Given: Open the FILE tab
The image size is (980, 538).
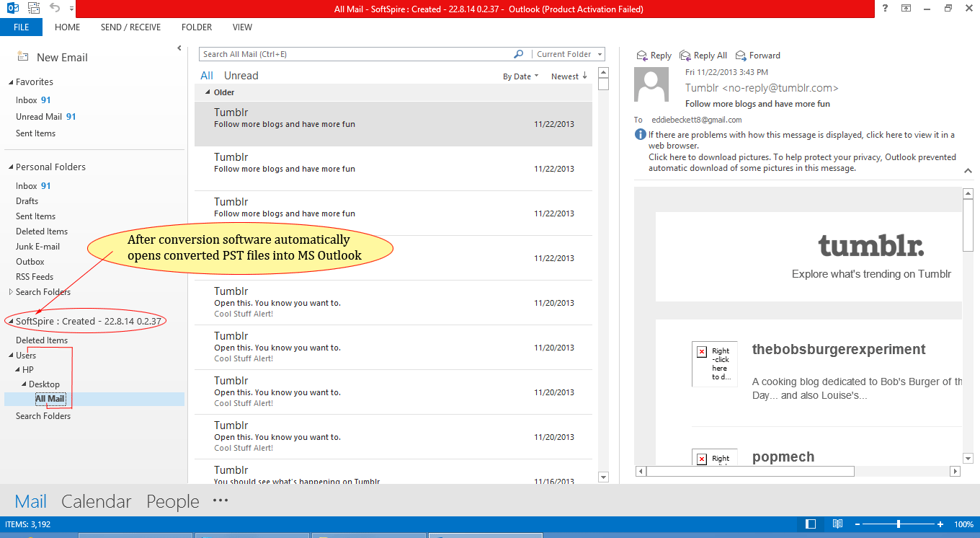Looking at the screenshot, I should click(x=21, y=27).
